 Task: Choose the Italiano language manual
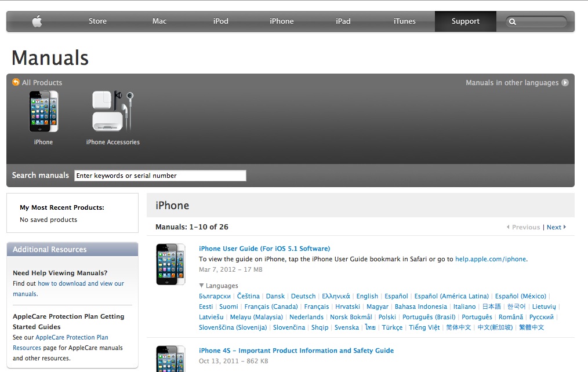pos(464,307)
